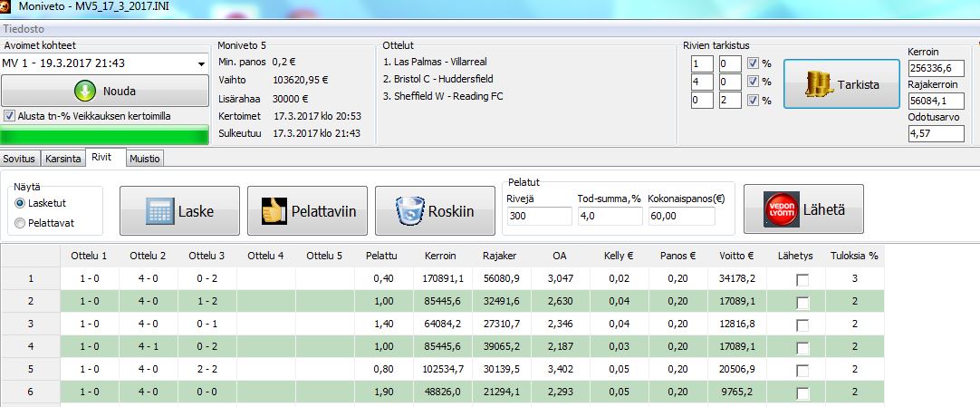Image resolution: width=980 pixels, height=407 pixels.
Task: Switch to the Sovitus tab
Action: click(20, 159)
